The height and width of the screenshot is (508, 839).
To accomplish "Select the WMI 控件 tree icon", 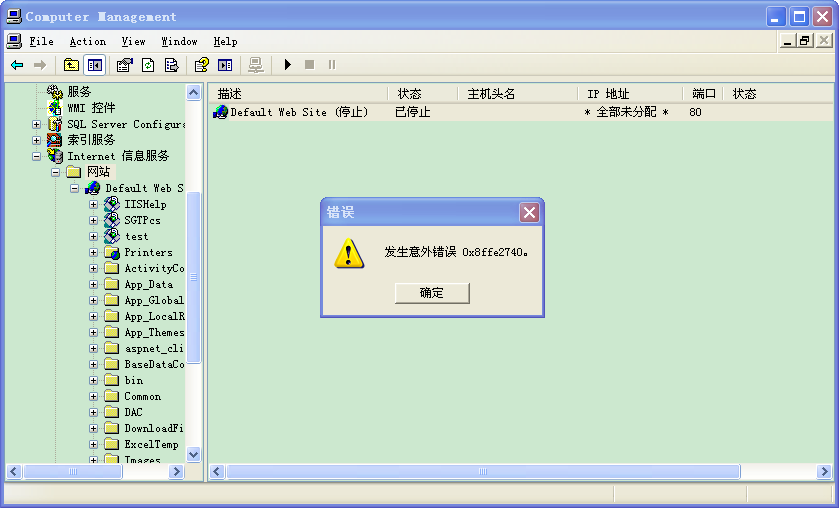I will (55, 108).
